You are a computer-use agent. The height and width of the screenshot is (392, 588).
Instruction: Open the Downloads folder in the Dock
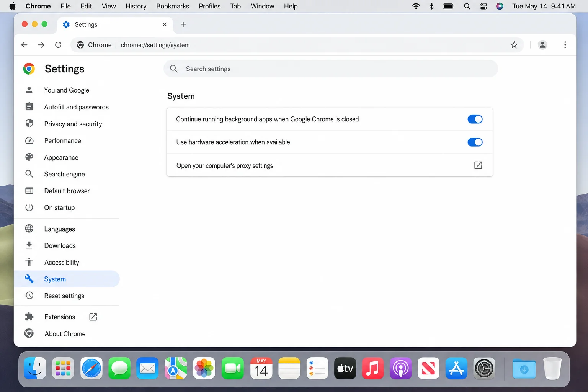pos(524,369)
